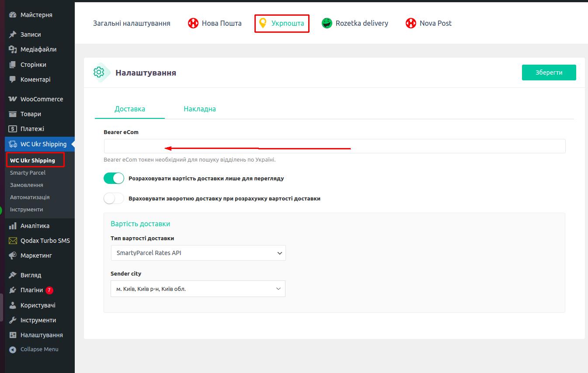Click the Bearer eCom token hint text

tap(190, 160)
